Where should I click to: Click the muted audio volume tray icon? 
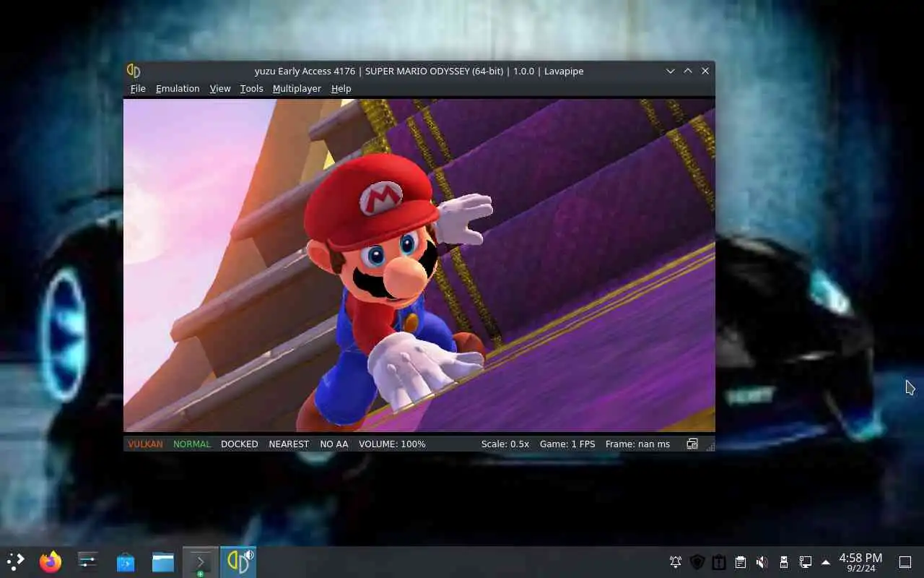[x=762, y=562]
